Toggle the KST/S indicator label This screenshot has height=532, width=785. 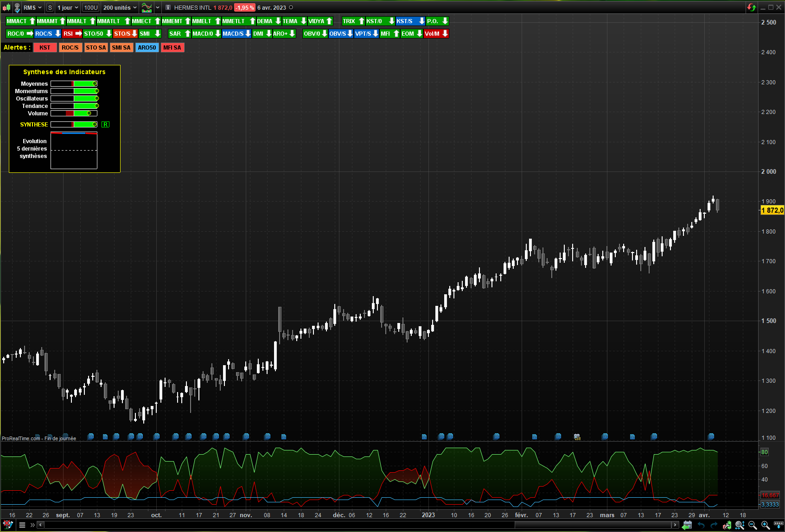click(x=410, y=21)
